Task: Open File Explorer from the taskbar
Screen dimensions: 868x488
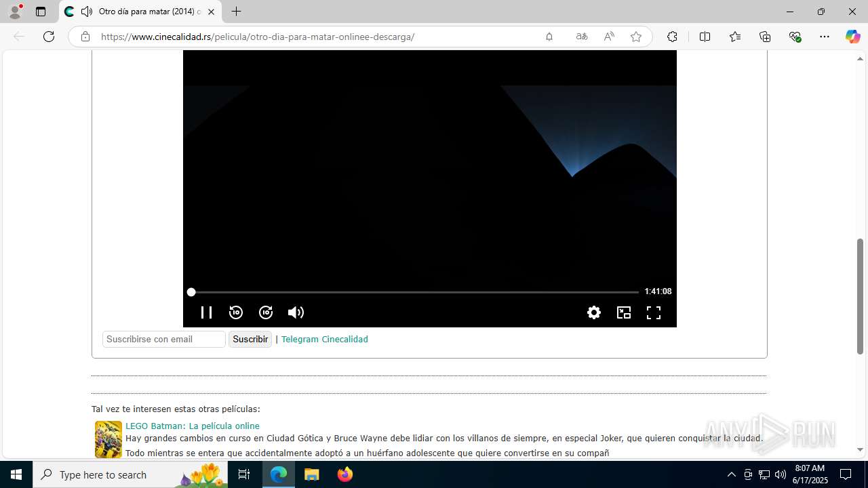Action: pyautogui.click(x=311, y=474)
